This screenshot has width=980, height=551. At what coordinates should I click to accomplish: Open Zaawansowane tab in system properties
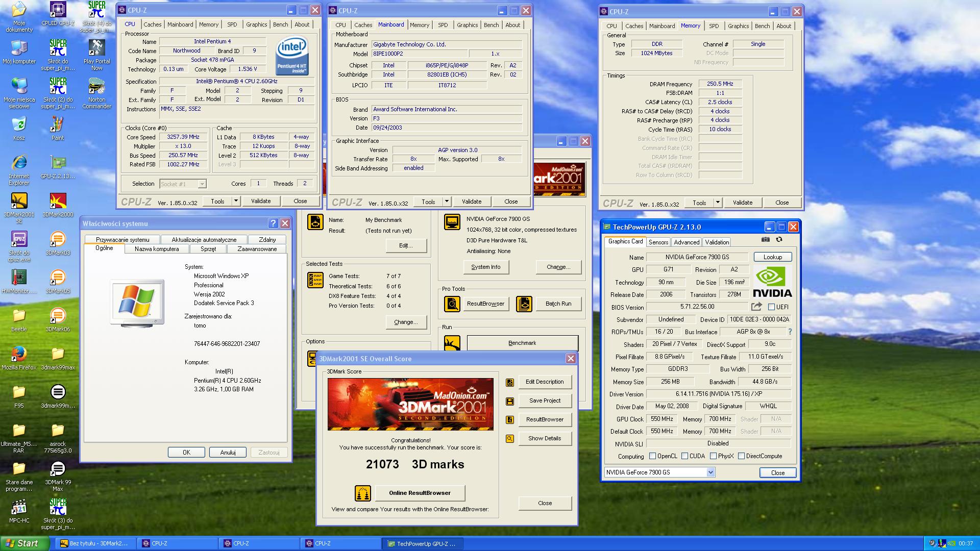point(257,249)
